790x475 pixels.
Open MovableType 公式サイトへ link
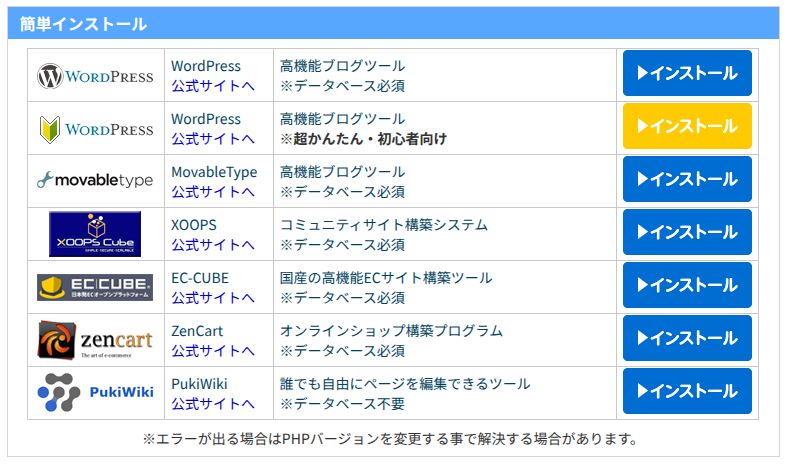click(213, 192)
